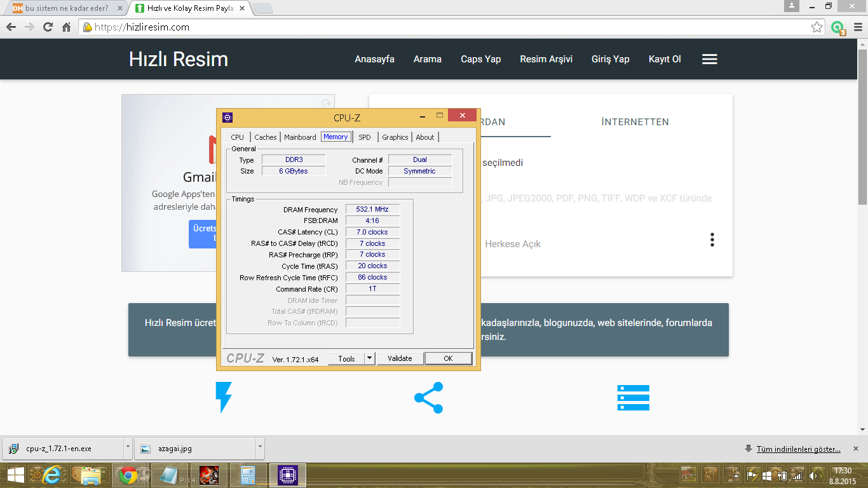The image size is (868, 488).
Task: Click the Chrome extension icon in toolbar
Action: tap(837, 27)
